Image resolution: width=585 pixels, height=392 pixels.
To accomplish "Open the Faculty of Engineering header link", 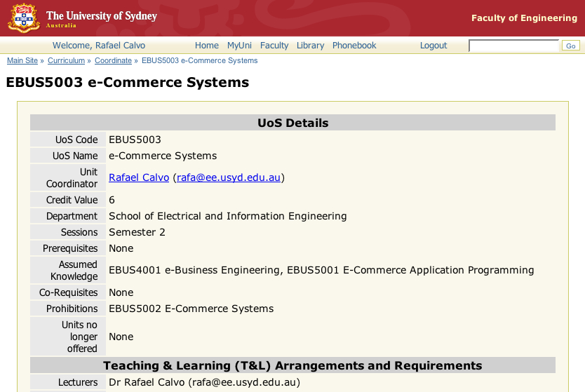I will tap(524, 18).
